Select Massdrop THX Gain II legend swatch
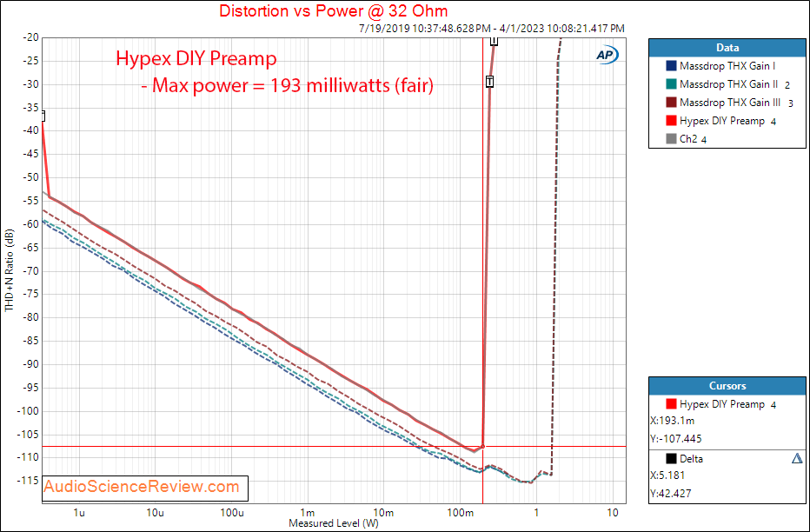Screen dimensions: 810x532 (x=671, y=84)
